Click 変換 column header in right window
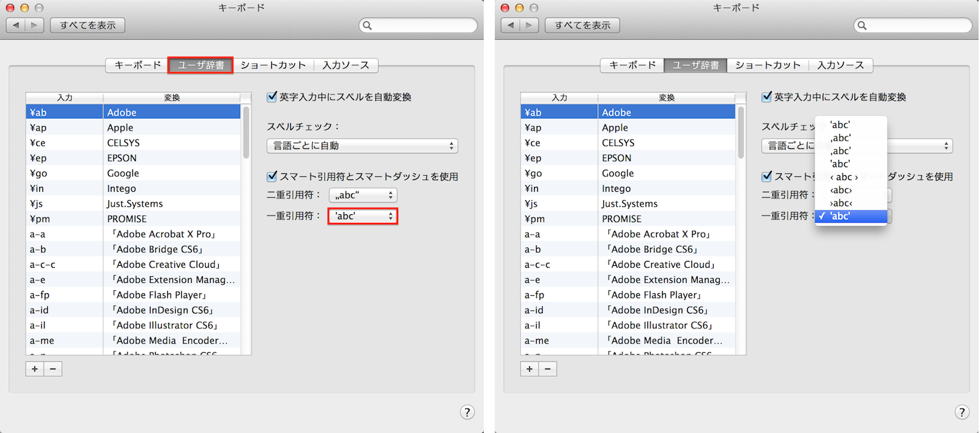 coord(667,98)
